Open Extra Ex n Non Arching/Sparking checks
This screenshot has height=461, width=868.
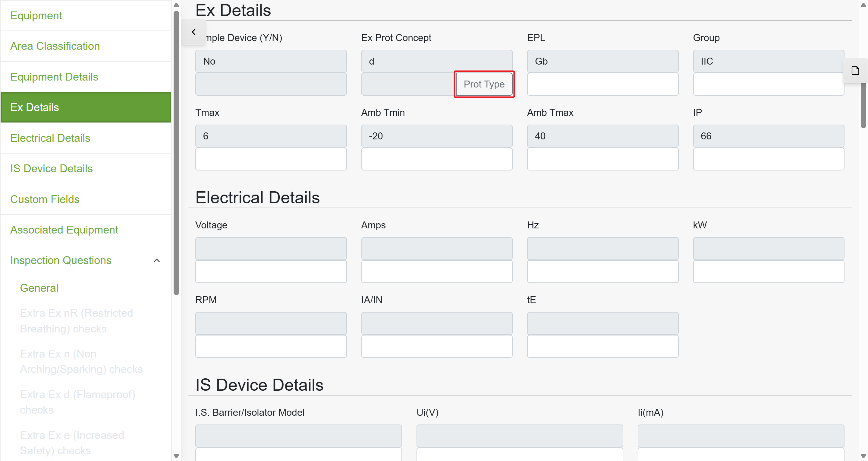tap(81, 361)
